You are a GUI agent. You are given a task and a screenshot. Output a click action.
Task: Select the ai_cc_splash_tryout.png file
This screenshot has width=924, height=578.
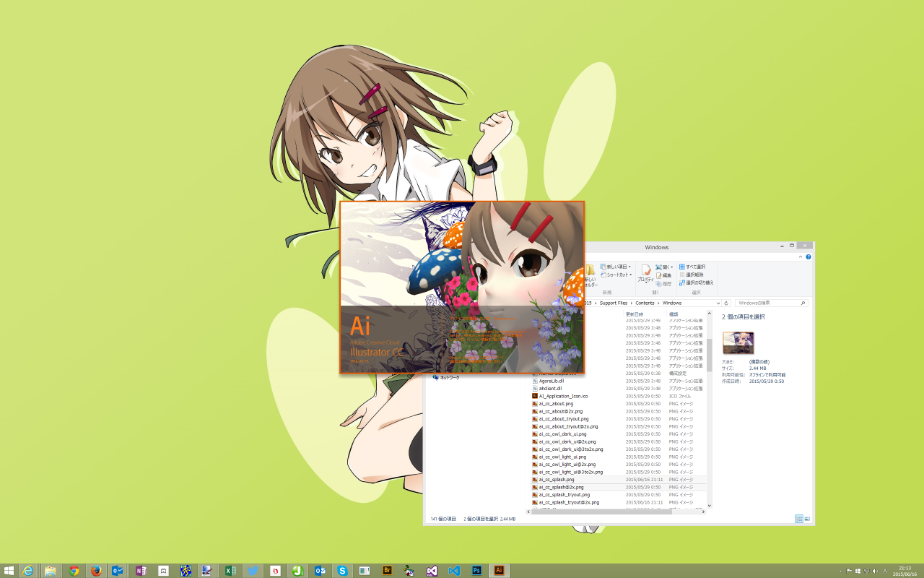pos(564,495)
